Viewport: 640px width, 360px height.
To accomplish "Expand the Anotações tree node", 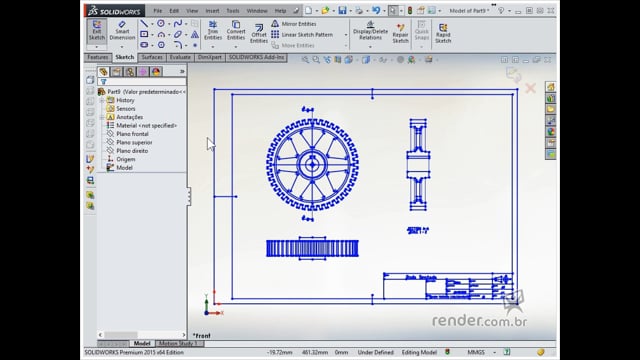I will coord(102,117).
